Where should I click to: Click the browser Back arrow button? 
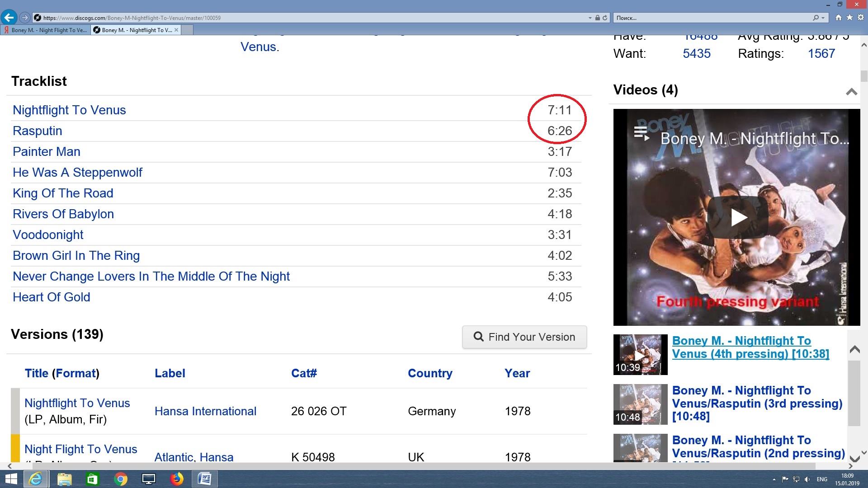pos(9,18)
